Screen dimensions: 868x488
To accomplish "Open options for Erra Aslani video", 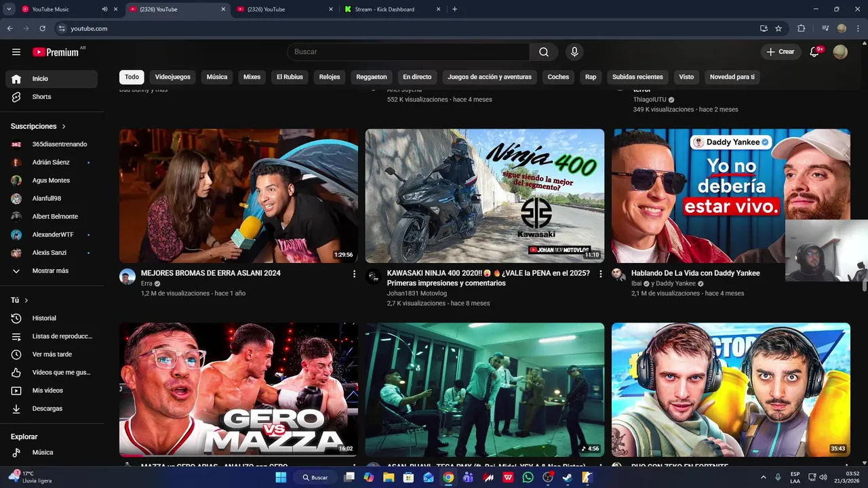I will click(x=354, y=274).
